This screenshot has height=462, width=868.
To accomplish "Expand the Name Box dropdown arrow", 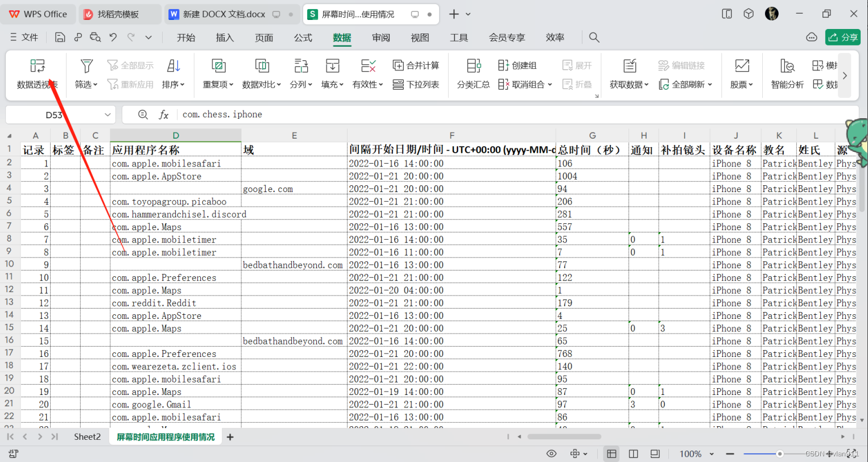I will pyautogui.click(x=108, y=114).
